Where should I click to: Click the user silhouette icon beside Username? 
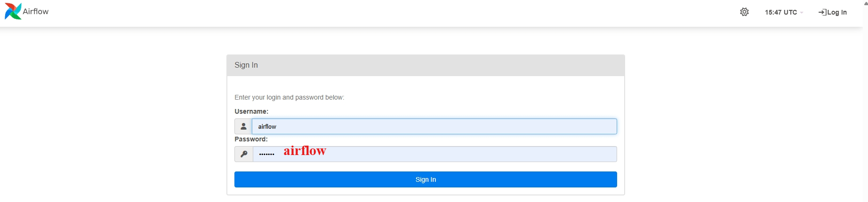(243, 126)
